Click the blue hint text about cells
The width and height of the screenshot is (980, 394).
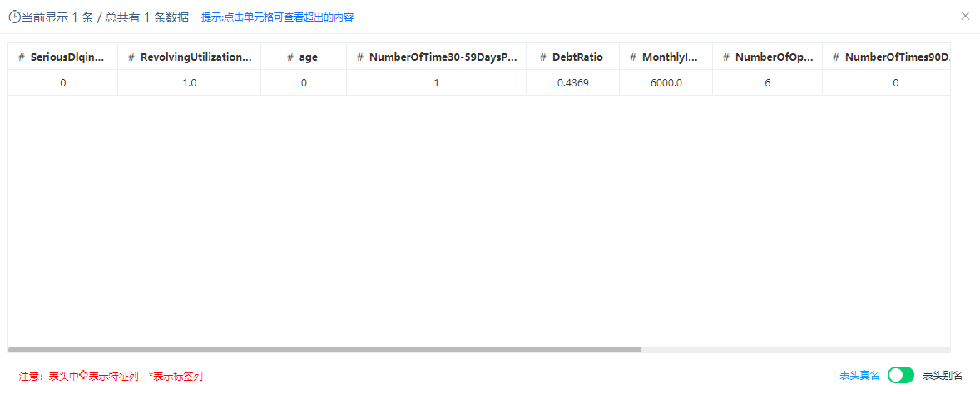point(278,17)
